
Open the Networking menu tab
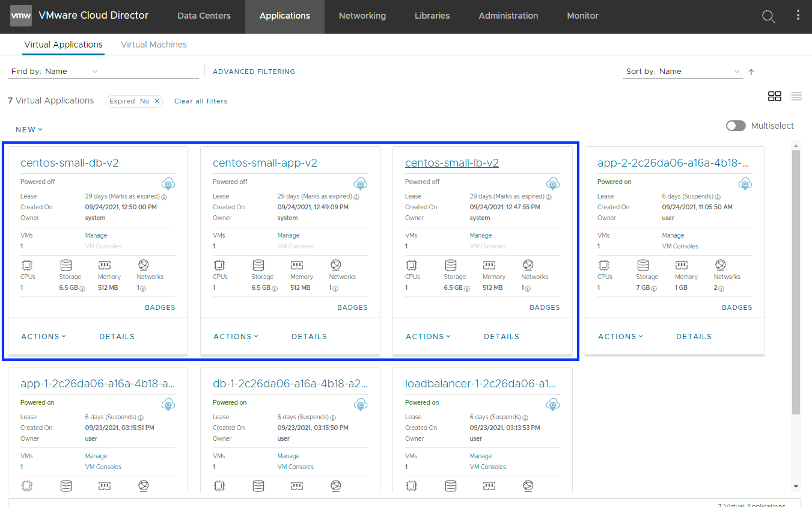coord(362,16)
